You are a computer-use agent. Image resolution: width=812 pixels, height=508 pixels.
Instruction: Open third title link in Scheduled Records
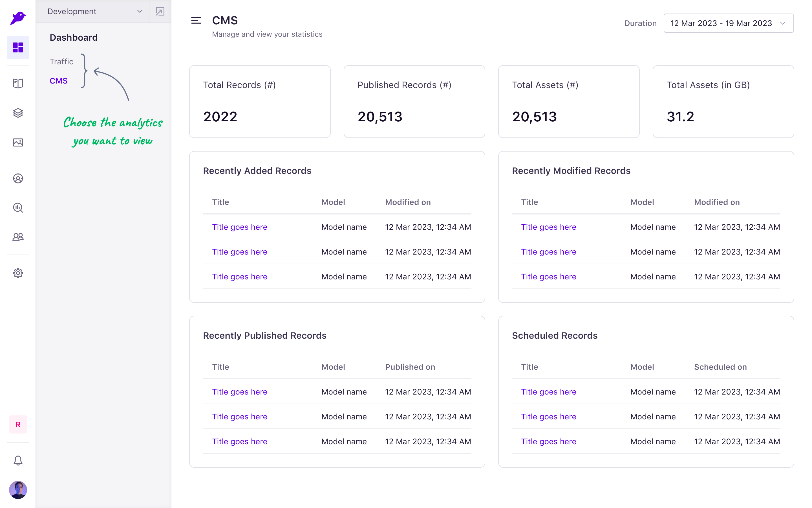pyautogui.click(x=549, y=441)
